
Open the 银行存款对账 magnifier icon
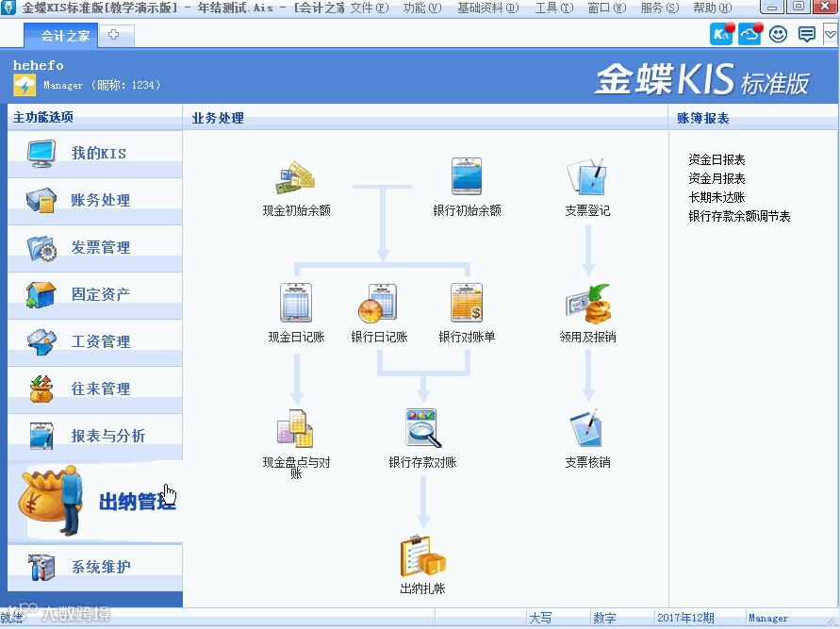pos(422,428)
